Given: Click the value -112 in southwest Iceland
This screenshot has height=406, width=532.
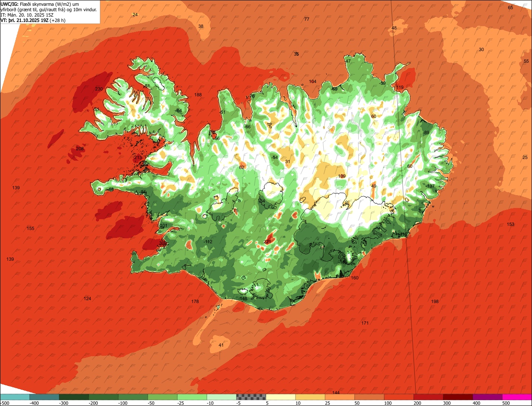Looking at the screenshot, I should click(208, 242).
